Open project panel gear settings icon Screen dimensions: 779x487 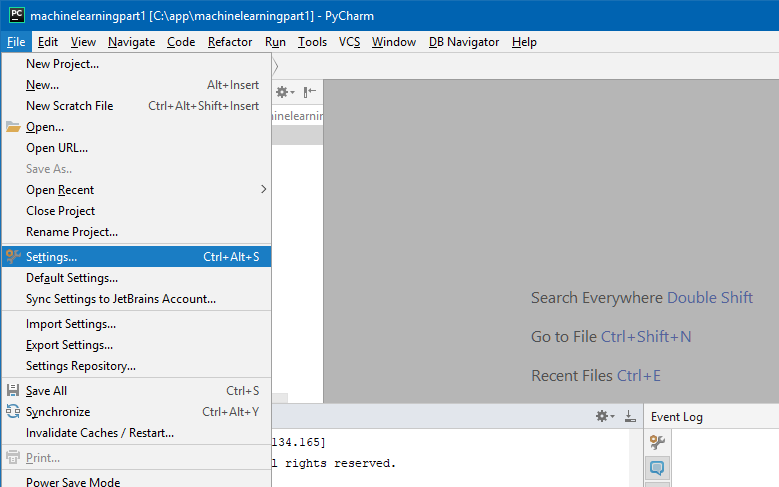click(285, 92)
